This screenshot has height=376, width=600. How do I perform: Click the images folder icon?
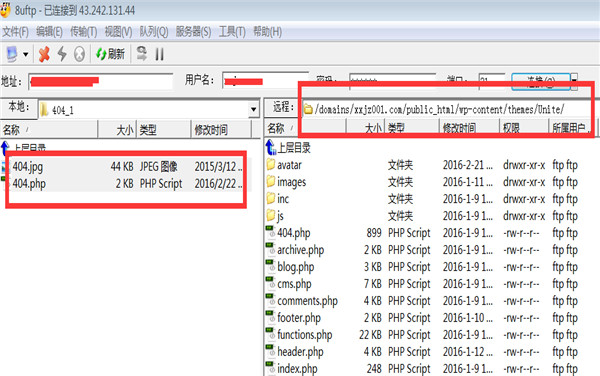(271, 181)
